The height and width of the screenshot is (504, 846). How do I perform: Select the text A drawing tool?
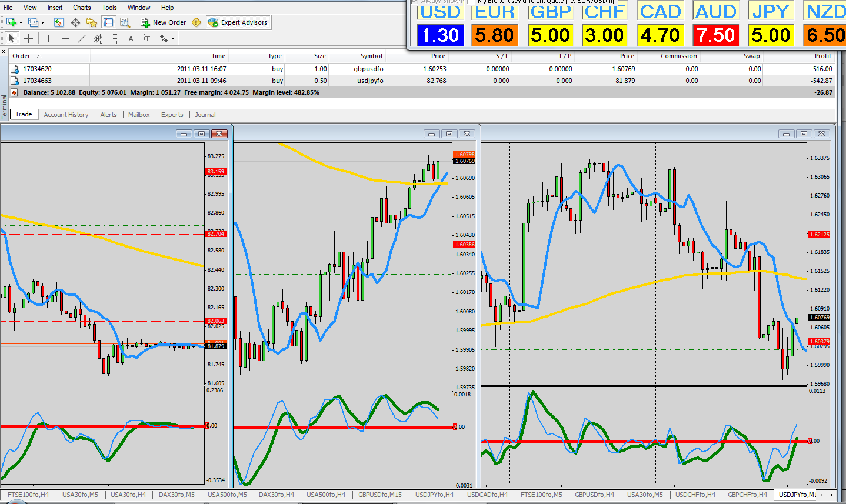coord(131,38)
